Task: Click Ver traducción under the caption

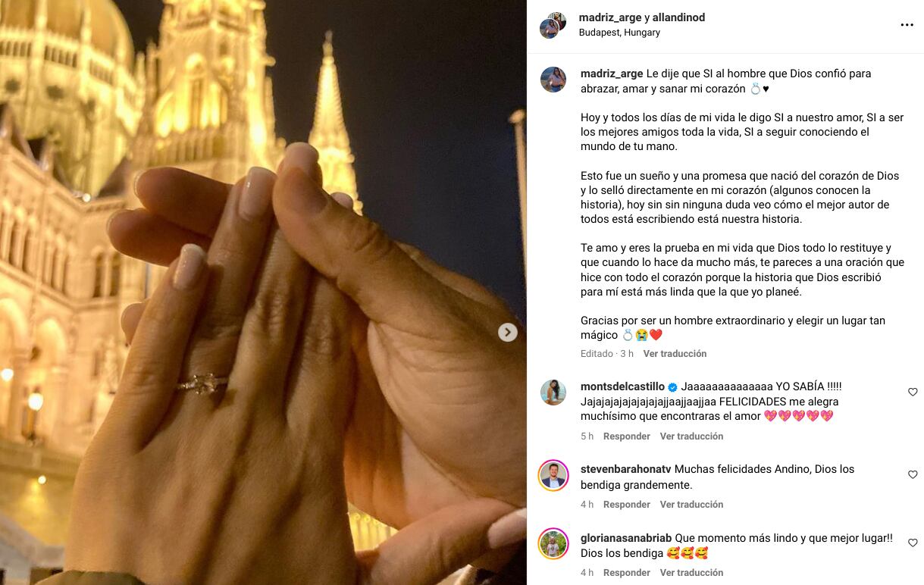Action: (675, 354)
